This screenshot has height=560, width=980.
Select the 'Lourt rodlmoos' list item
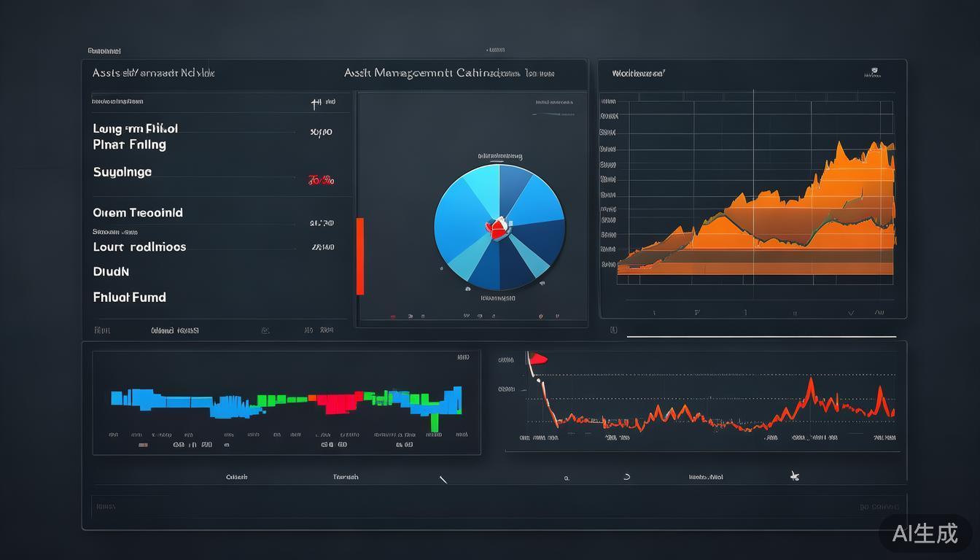139,247
